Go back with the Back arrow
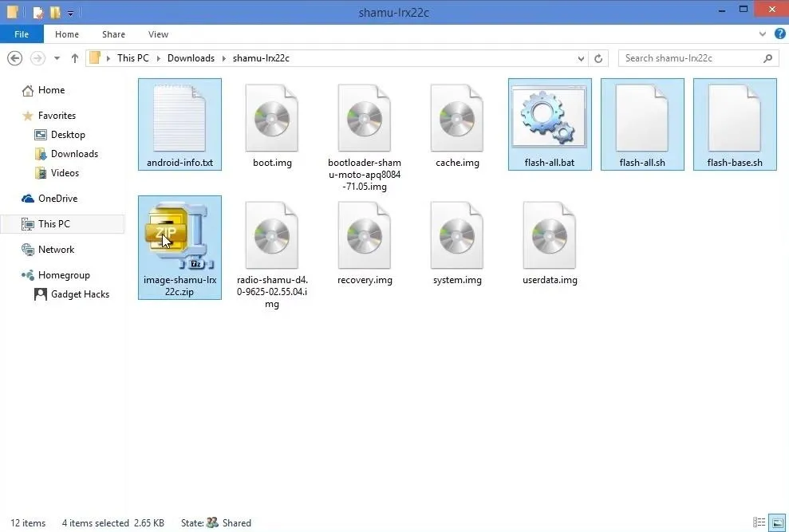This screenshot has height=532, width=789. point(14,58)
